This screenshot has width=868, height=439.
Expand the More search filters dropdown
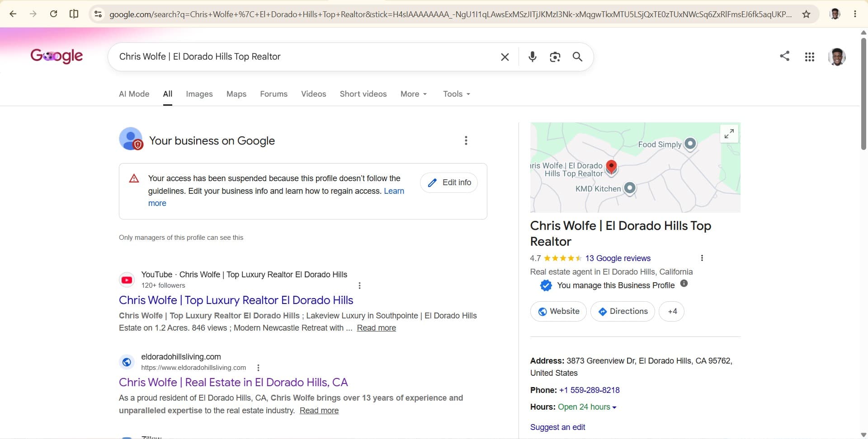pyautogui.click(x=414, y=94)
